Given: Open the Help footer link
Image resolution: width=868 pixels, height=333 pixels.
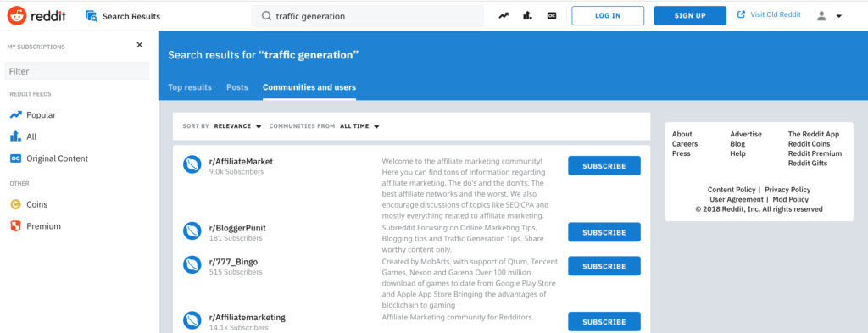Looking at the screenshot, I should (738, 153).
